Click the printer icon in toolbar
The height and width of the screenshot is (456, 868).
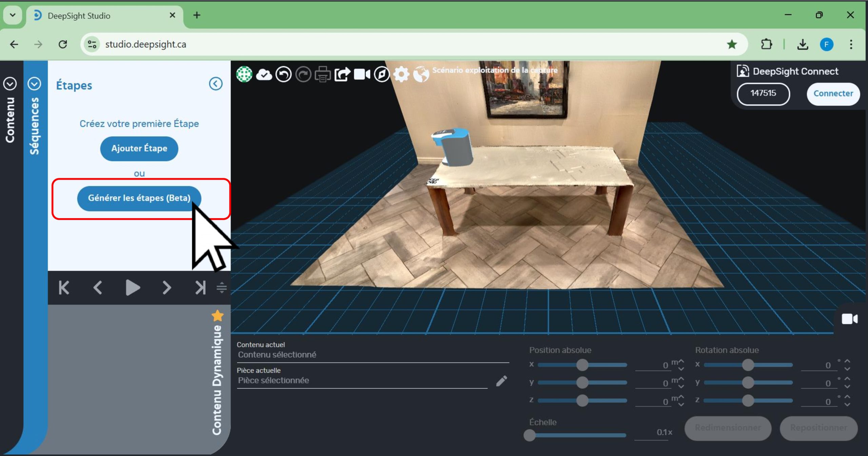pyautogui.click(x=322, y=74)
